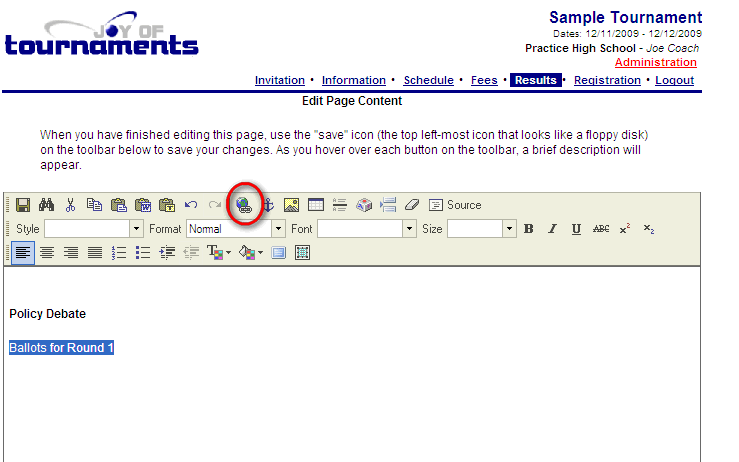The image size is (739, 462).
Task: Maximize the editor with the fit-window icon
Action: [279, 253]
